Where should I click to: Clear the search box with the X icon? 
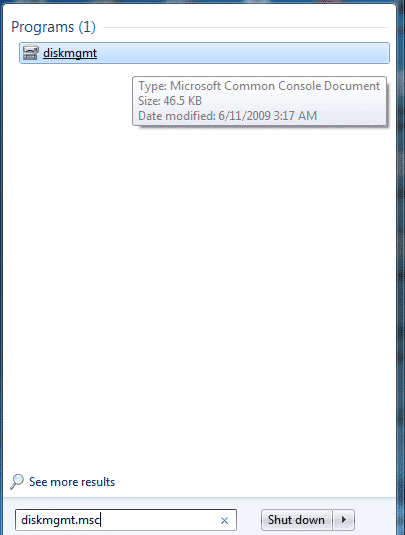click(224, 520)
